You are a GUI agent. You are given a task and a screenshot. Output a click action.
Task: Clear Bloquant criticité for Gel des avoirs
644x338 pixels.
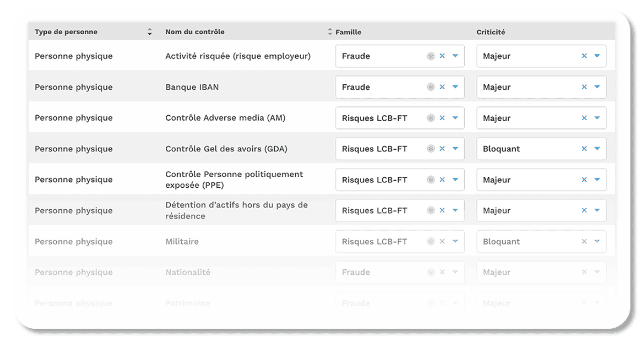point(584,149)
